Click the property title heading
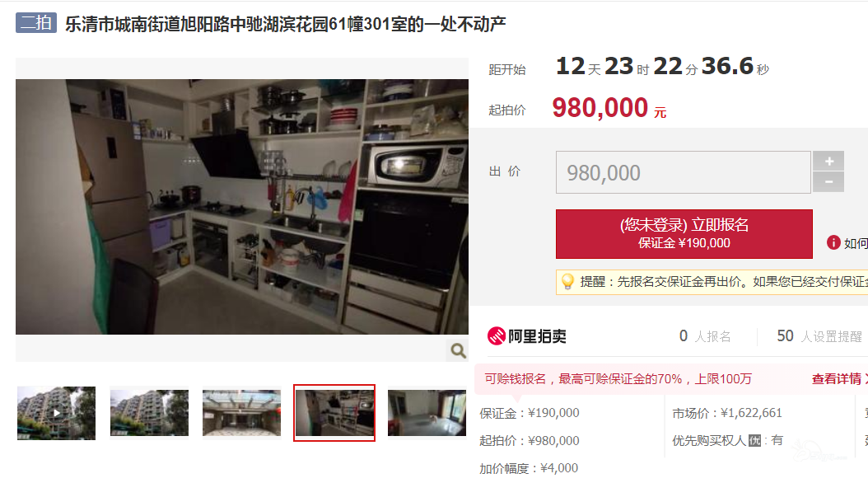868x483 pixels. 285,24
